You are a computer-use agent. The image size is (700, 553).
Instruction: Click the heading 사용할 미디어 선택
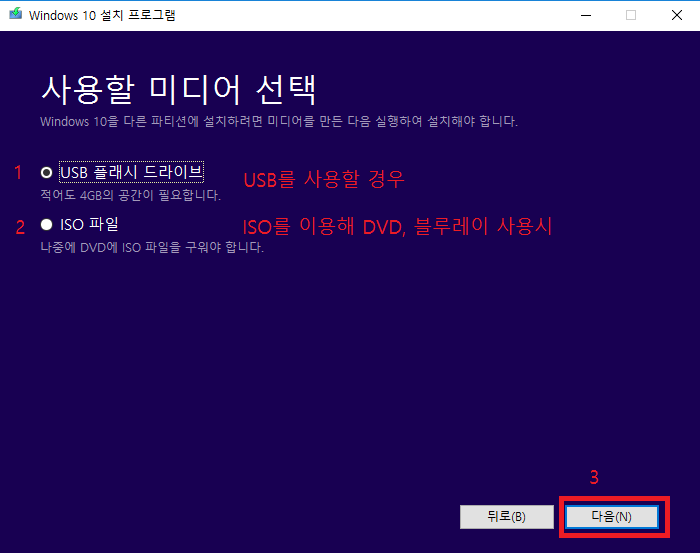pyautogui.click(x=179, y=90)
